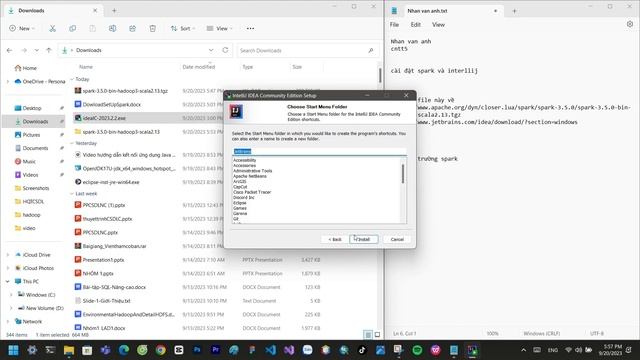Image resolution: width=640 pixels, height=360 pixels.
Task: Expand Windows (C:) drive node
Action: point(11,295)
